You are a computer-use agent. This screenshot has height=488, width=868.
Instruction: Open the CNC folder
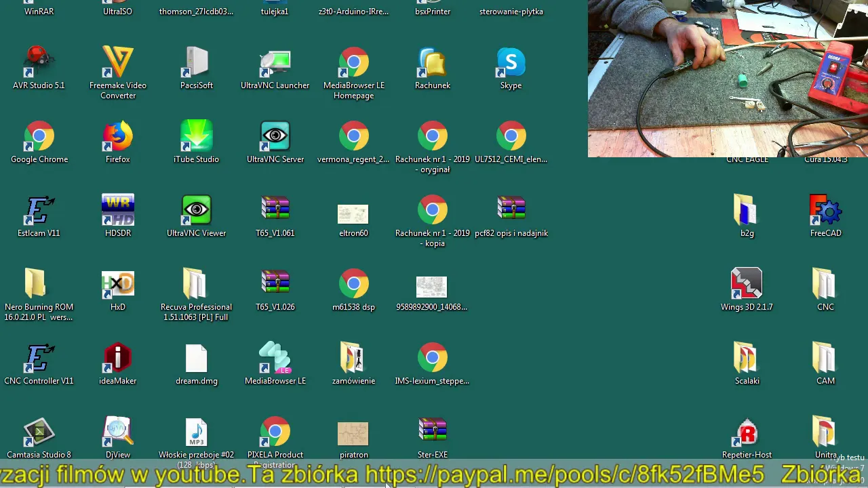[x=826, y=289]
